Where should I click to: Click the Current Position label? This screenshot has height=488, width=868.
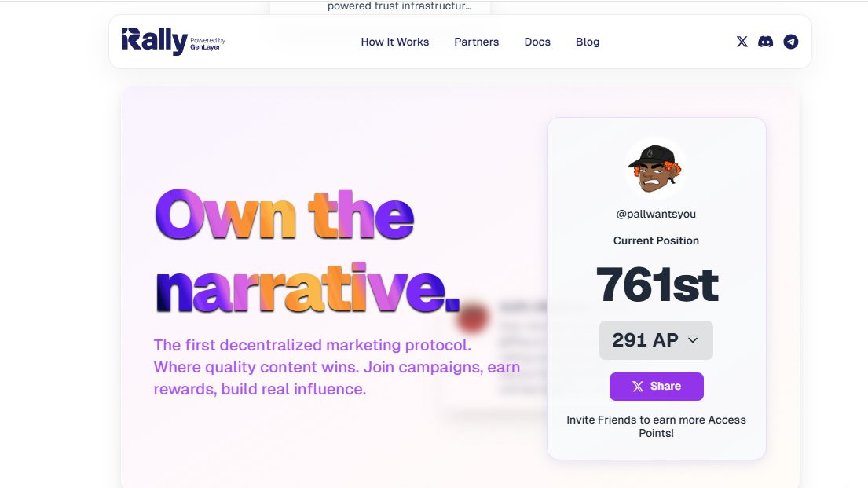click(656, 240)
